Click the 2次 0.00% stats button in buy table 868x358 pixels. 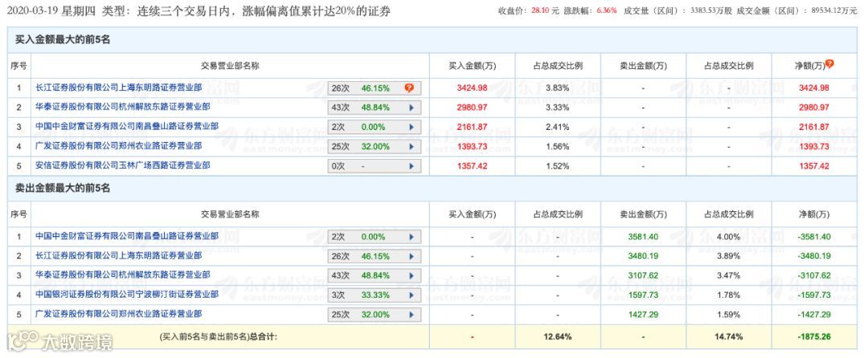[375, 127]
